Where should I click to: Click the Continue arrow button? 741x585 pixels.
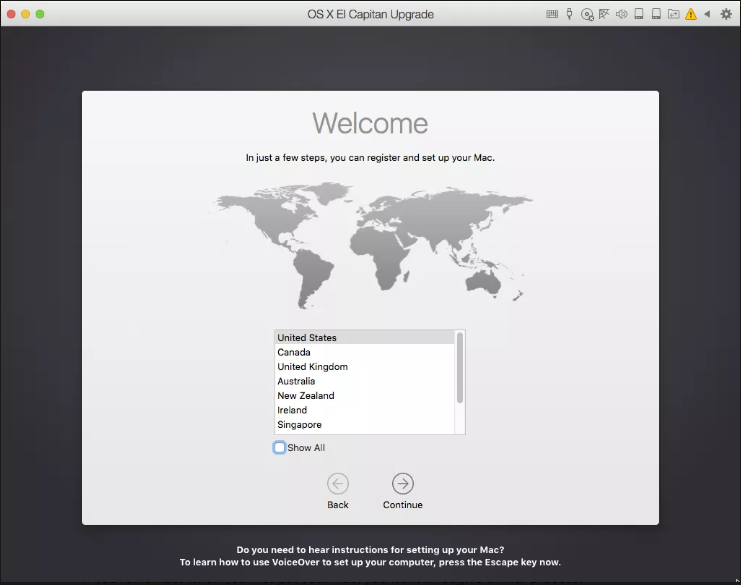[x=403, y=483]
